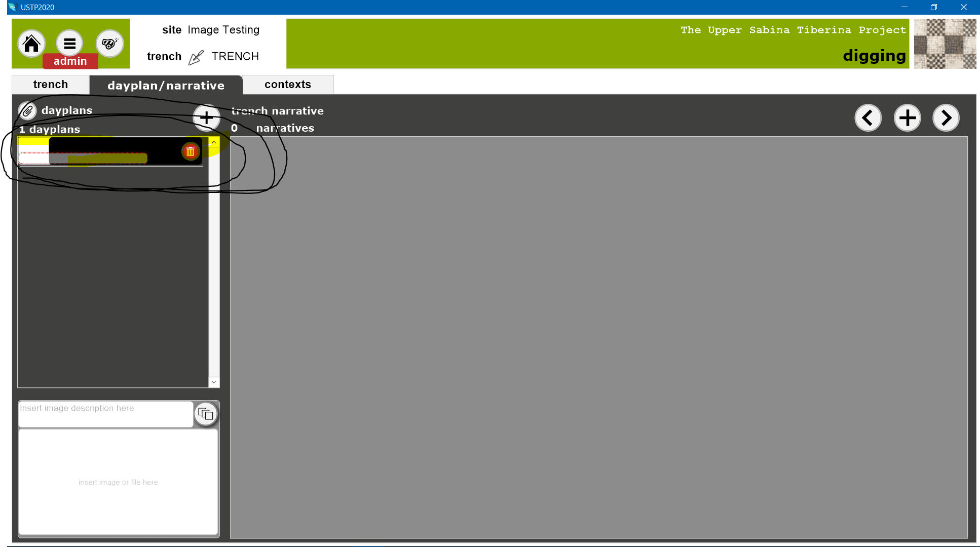Viewport: 980px width, 547px height.
Task: Delete dayplan with red trash icon
Action: click(x=191, y=151)
